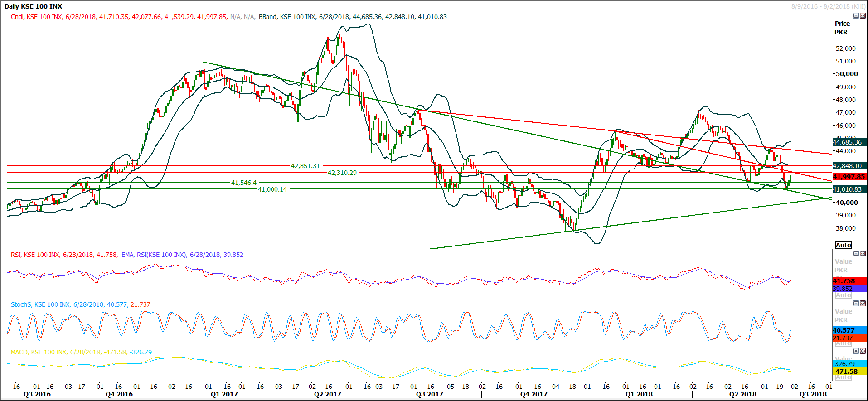Screen dimensions: 868x401
Task: Click the Q4 2017 label on the time axis
Action: [x=534, y=394]
